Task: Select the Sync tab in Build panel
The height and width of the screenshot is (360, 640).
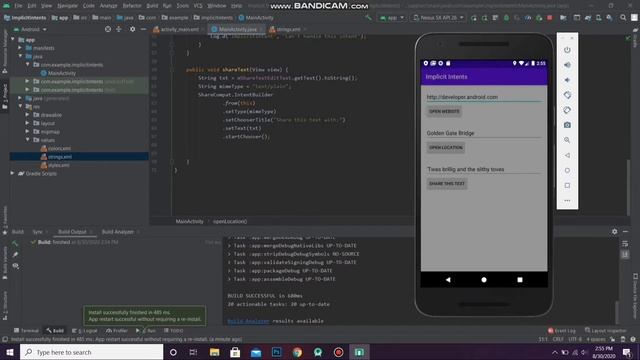Action: pos(38,232)
